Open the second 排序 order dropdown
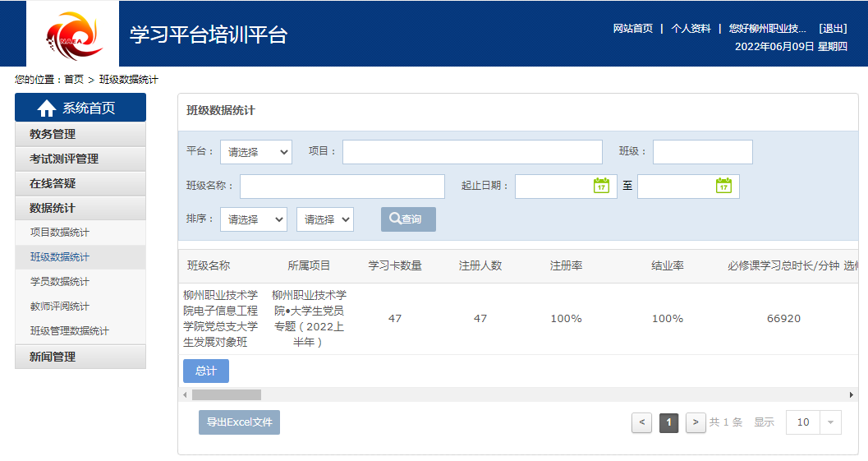 coord(324,219)
